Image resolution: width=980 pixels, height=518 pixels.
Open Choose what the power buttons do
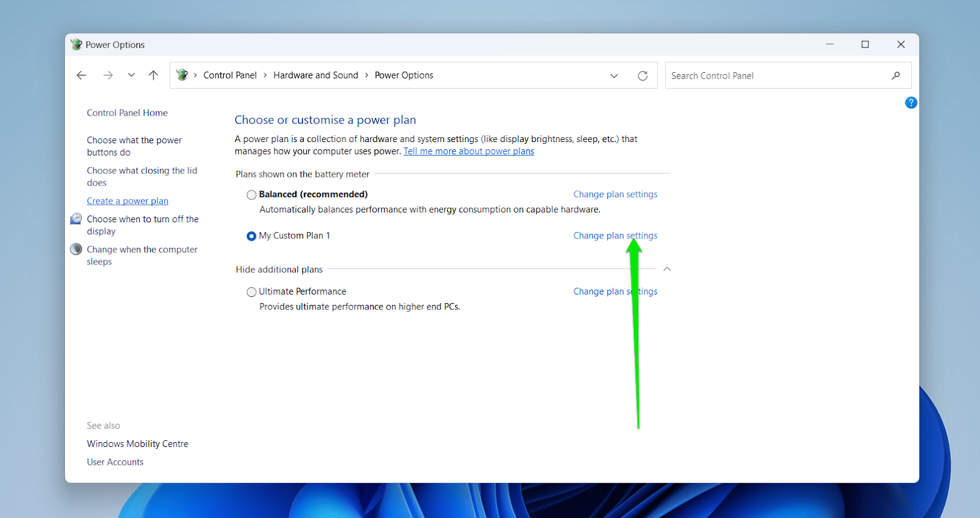134,146
